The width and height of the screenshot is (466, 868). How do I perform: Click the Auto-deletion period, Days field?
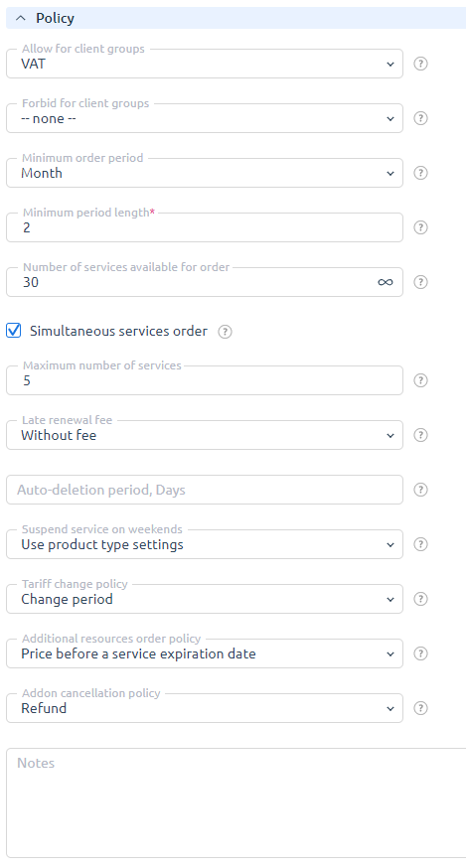[205, 490]
